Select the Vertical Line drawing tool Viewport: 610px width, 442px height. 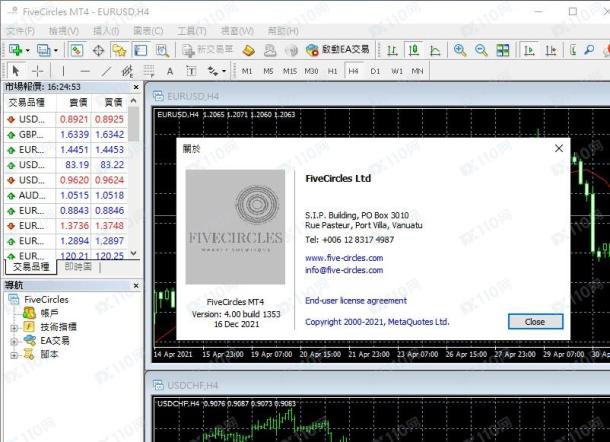point(63,71)
